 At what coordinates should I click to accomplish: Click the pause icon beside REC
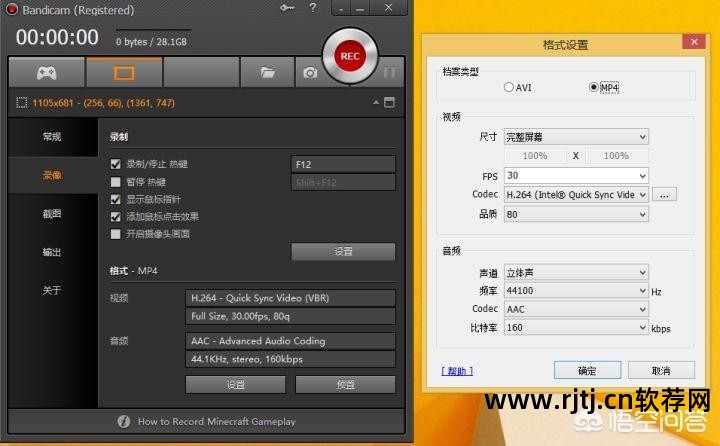coord(389,73)
